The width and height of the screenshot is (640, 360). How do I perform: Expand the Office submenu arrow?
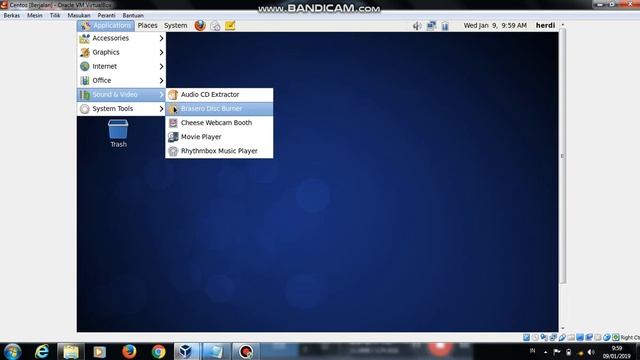coord(161,80)
